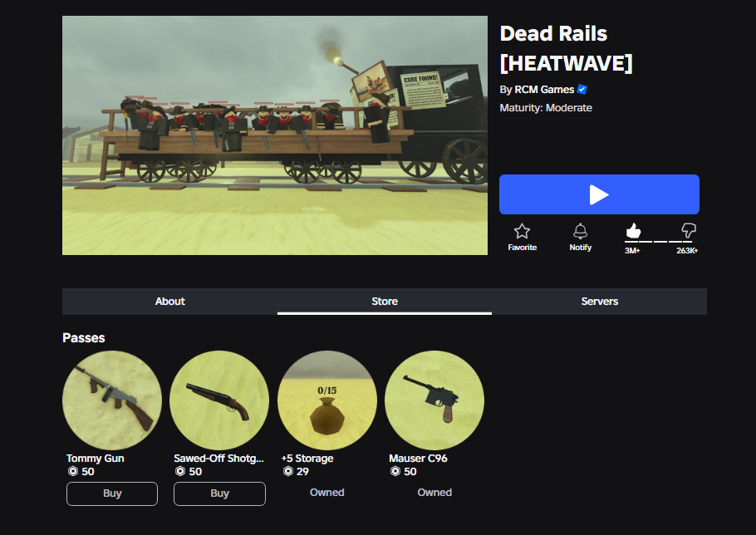This screenshot has width=756, height=535.
Task: Click the Owned label under Mauser C96
Action: tap(434, 493)
